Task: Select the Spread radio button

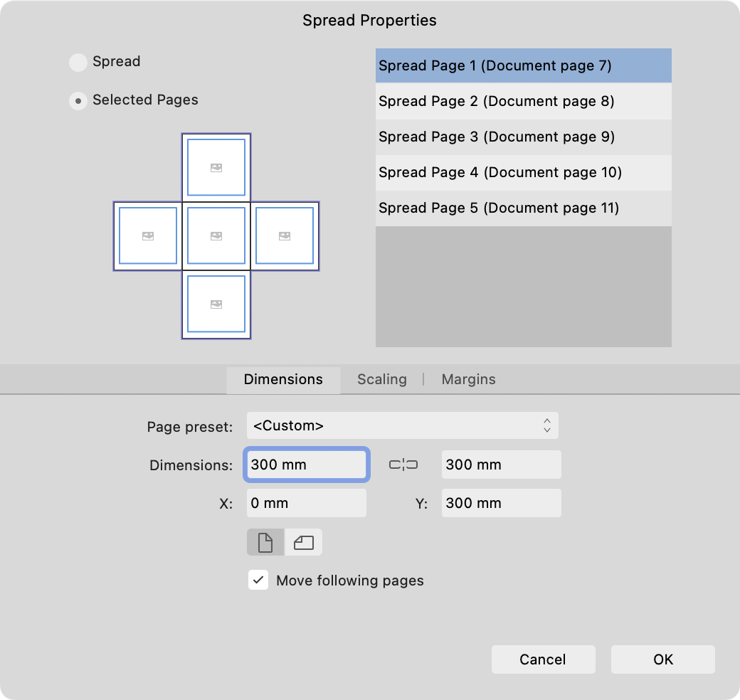Action: [x=78, y=62]
